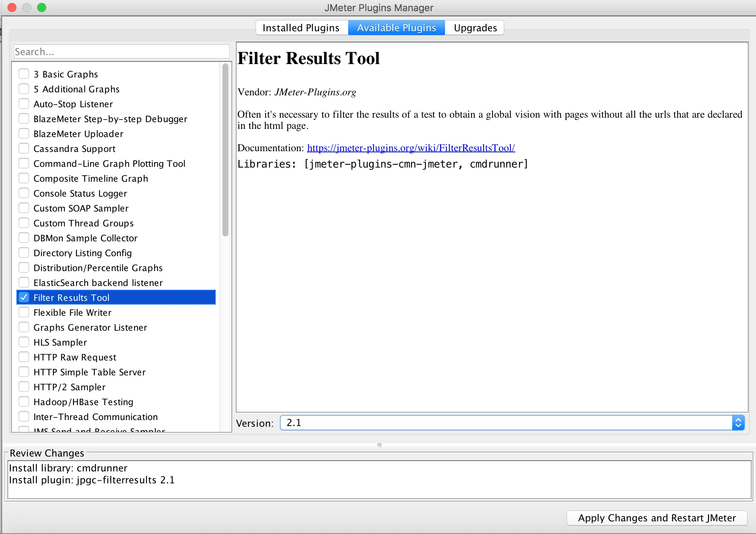Click the plugin list vertical scrollbar
This screenshot has width=756, height=534.
coord(225,149)
